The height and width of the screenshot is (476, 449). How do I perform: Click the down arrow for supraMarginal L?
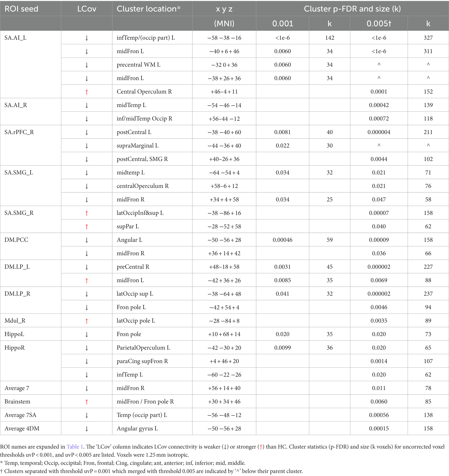click(x=87, y=146)
